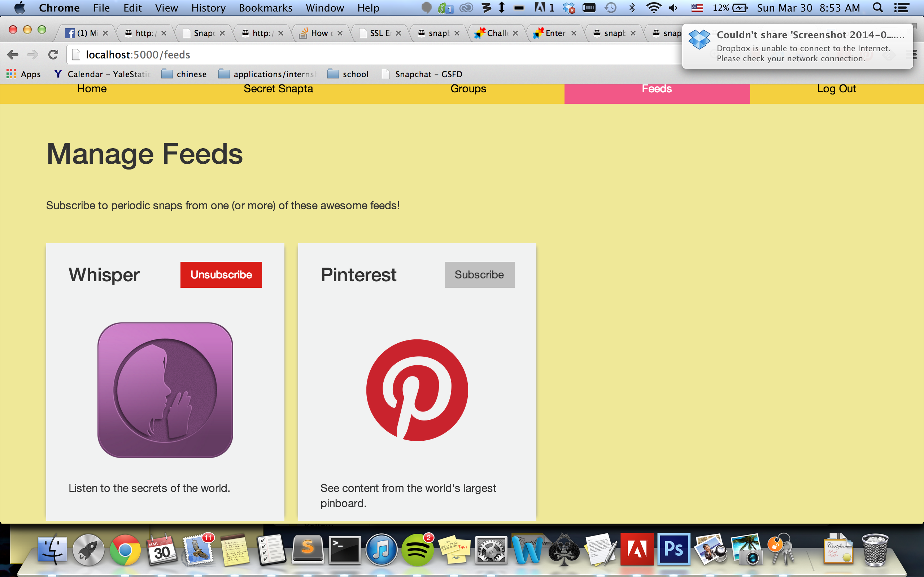Open Spotify from the dock
The width and height of the screenshot is (924, 577).
417,550
